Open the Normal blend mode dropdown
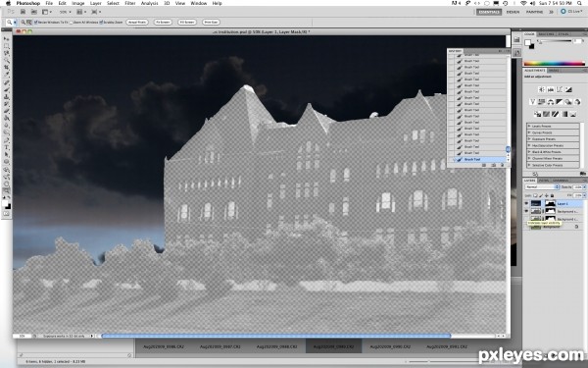This screenshot has width=588, height=368. (542, 187)
